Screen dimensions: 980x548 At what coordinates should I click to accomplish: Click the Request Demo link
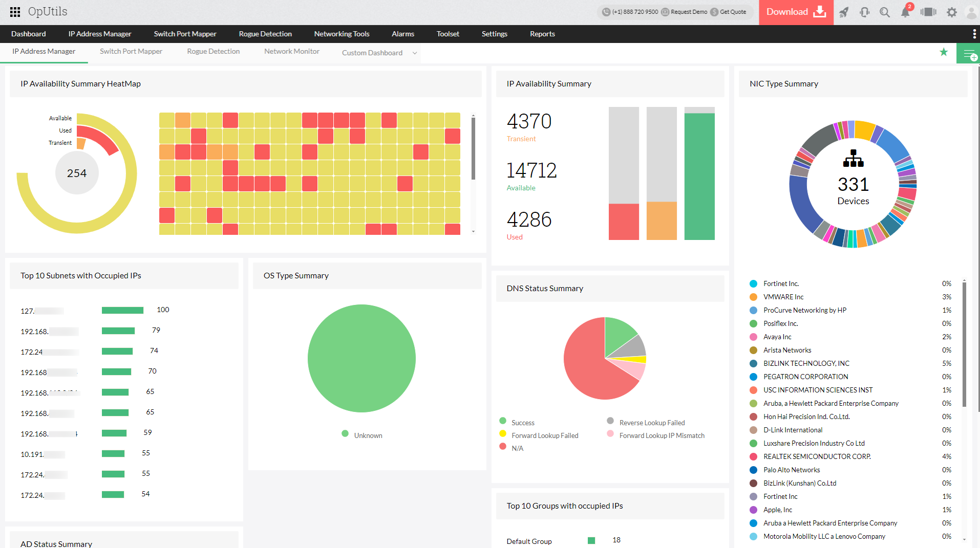click(689, 12)
